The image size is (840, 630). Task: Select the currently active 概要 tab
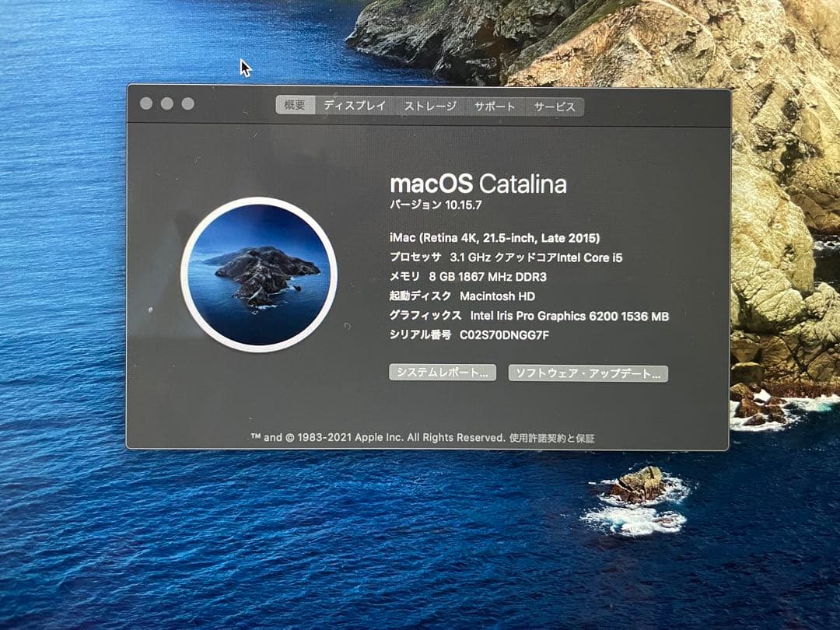click(x=296, y=105)
